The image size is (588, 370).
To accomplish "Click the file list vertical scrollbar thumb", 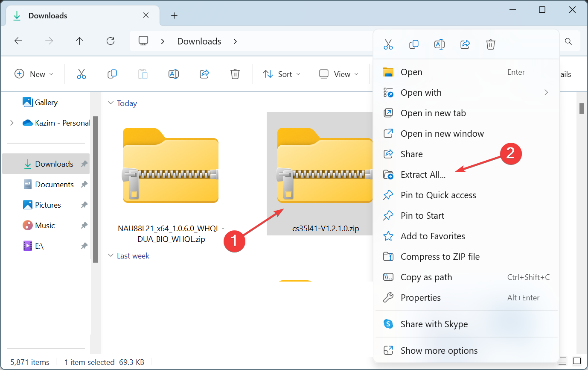I will (x=582, y=109).
